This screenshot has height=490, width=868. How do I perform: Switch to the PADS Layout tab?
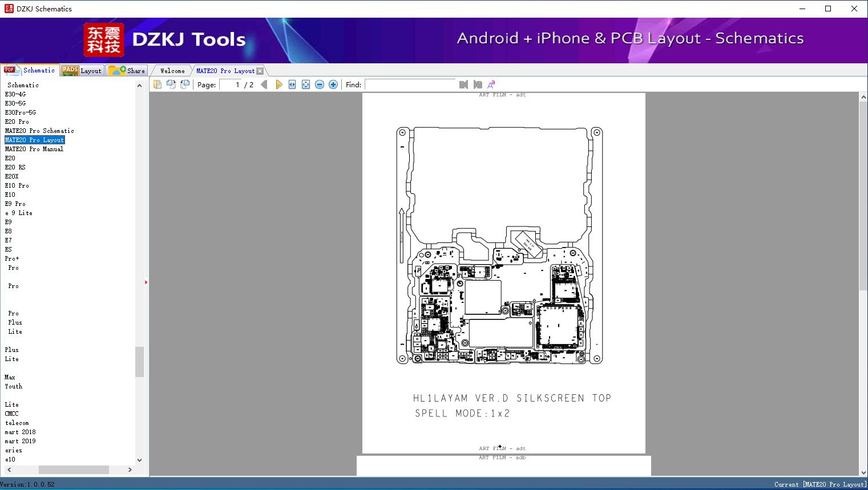[82, 71]
